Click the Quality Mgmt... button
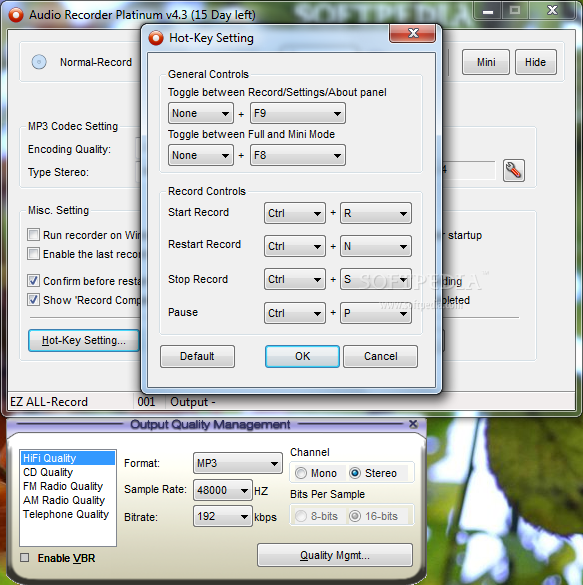 point(335,555)
